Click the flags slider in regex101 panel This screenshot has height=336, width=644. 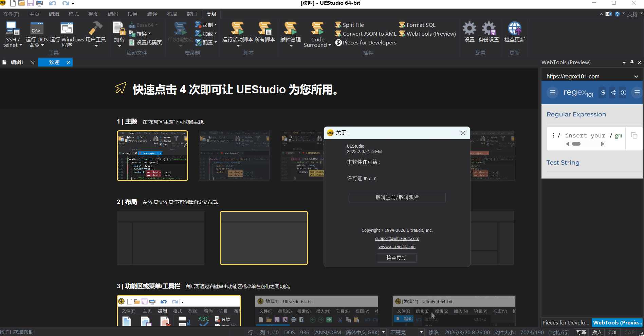click(x=576, y=144)
